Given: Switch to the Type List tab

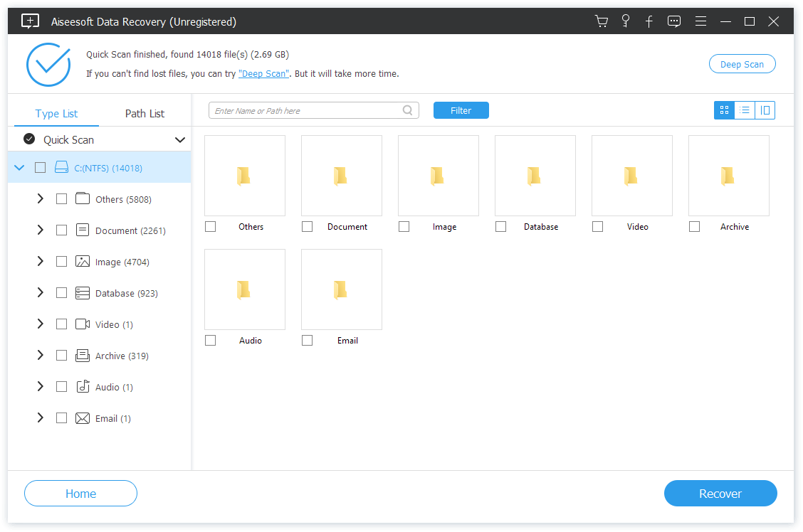Looking at the screenshot, I should 56,114.
